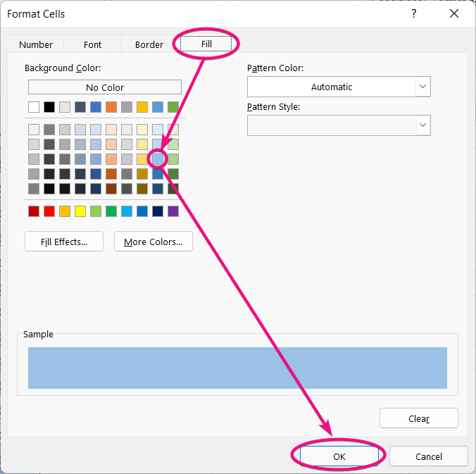
Task: Select the yellow standard color swatch
Action: [80, 211]
